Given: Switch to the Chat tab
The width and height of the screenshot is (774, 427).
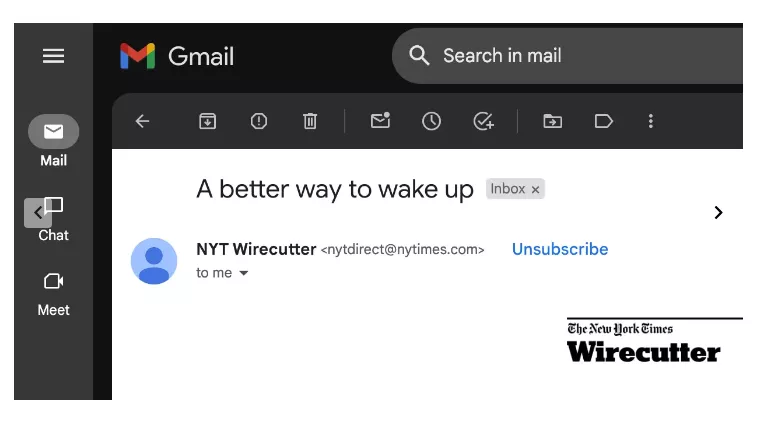Looking at the screenshot, I should [53, 219].
